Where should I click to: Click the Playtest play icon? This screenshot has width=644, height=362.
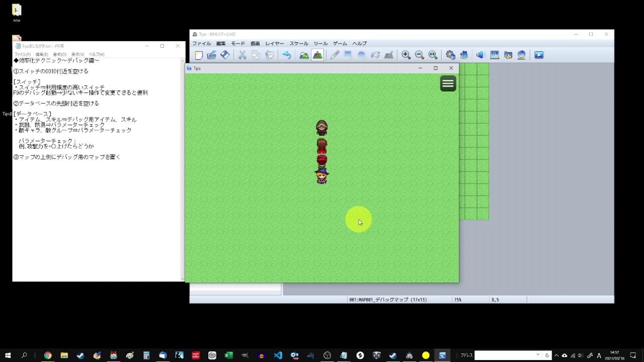pyautogui.click(x=539, y=55)
